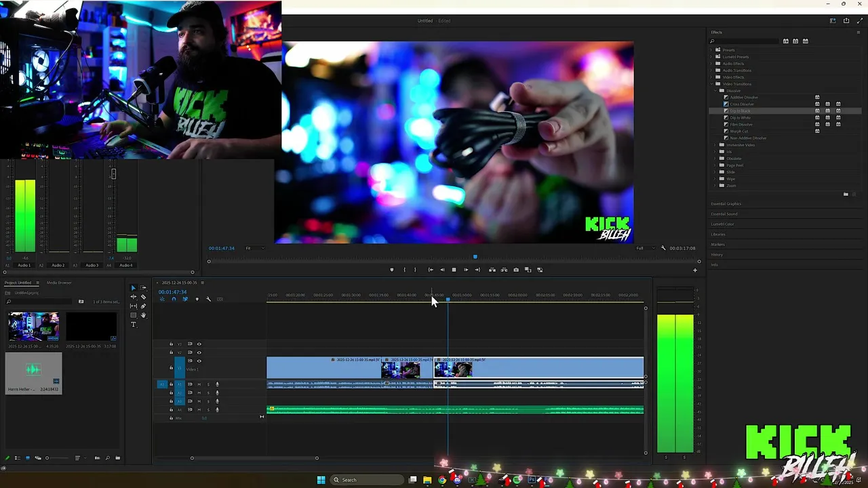Open the Fit zoom level dropdown
This screenshot has width=868, height=488.
point(255,248)
